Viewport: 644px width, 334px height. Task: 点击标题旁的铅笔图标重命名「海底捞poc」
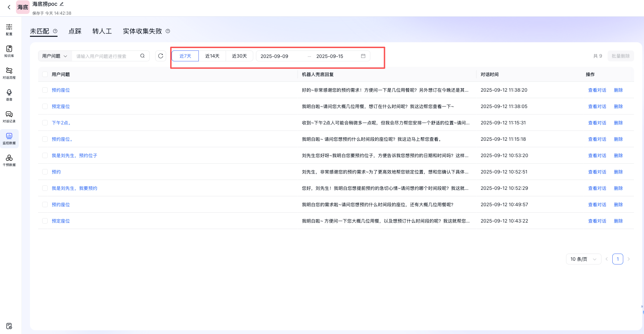click(62, 4)
